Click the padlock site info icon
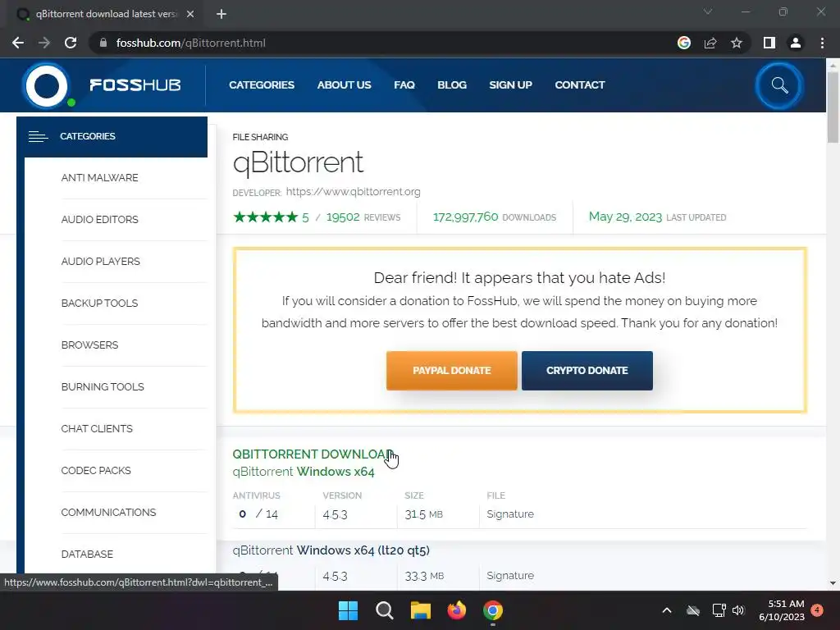This screenshot has height=630, width=840. click(103, 43)
